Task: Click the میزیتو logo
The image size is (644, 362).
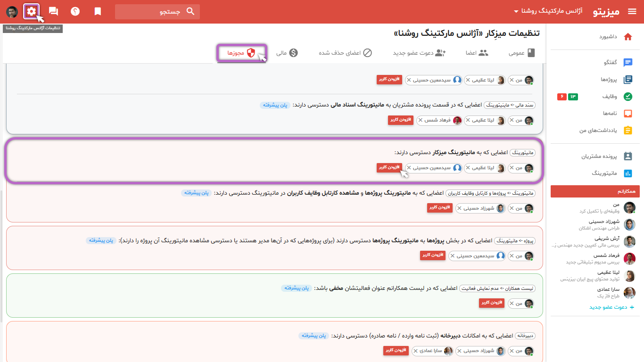Action: click(606, 12)
